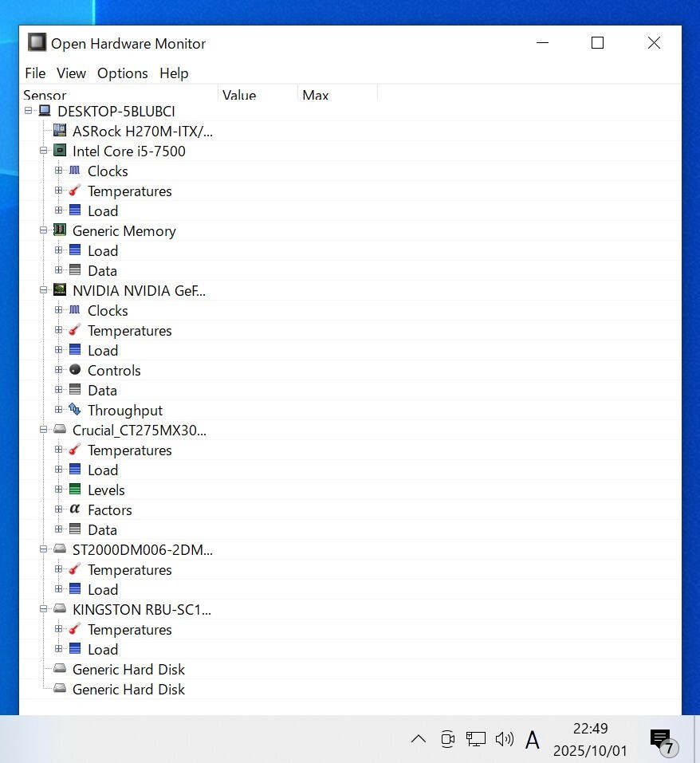Collapse the Crucial_CT275MX30 drive node
This screenshot has height=763, width=700.
(43, 431)
